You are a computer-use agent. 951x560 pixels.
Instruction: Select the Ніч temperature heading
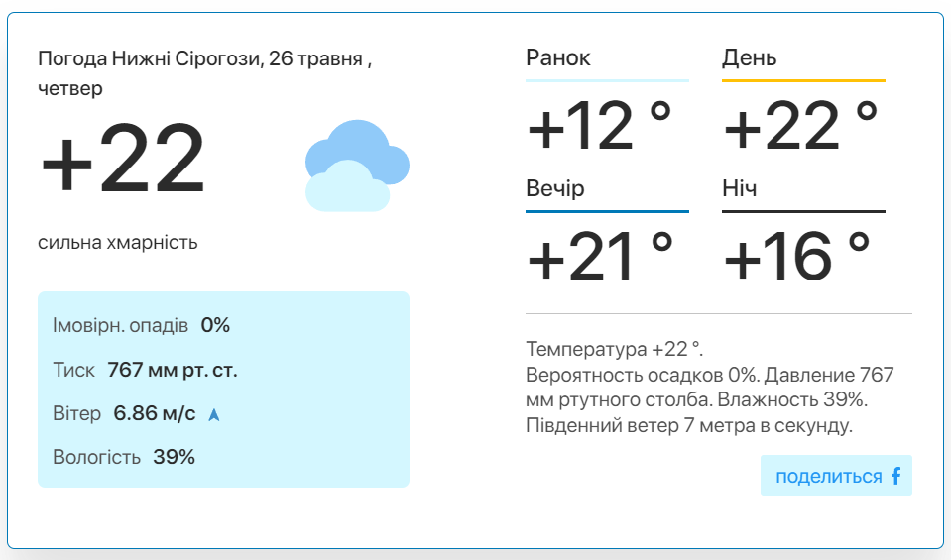pyautogui.click(x=740, y=188)
